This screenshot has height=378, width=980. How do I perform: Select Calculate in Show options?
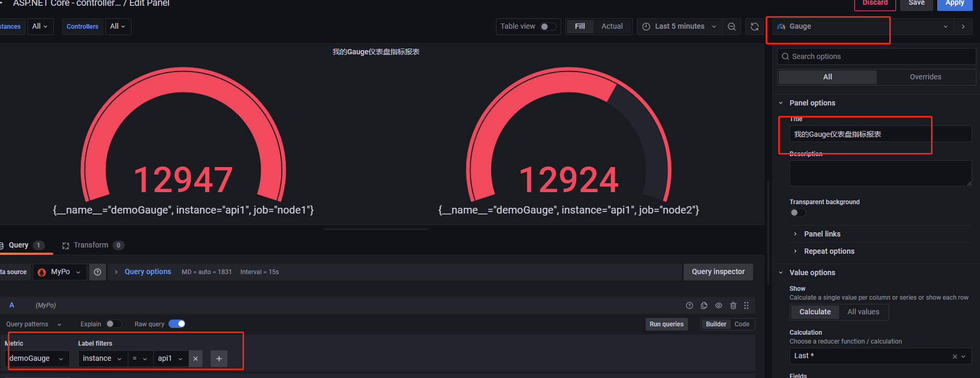click(815, 312)
